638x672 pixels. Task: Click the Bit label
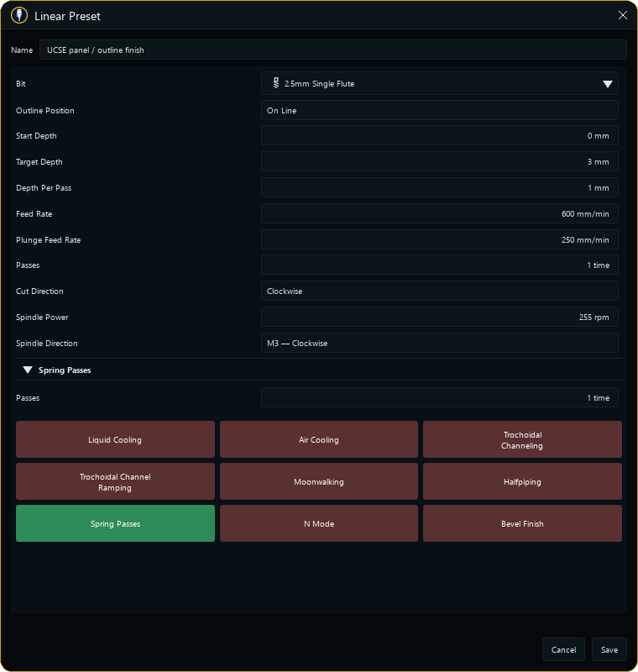[x=20, y=83]
